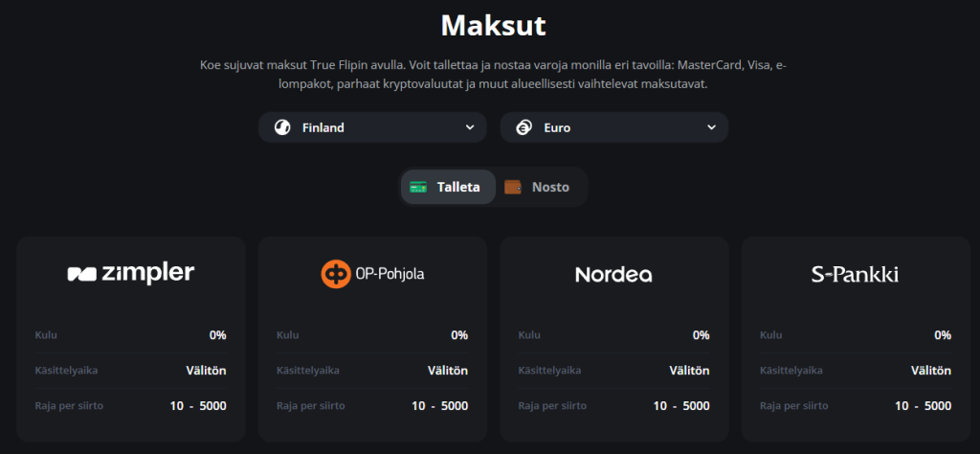Select the Nordea payment card
This screenshot has width=980, height=454.
click(x=613, y=339)
